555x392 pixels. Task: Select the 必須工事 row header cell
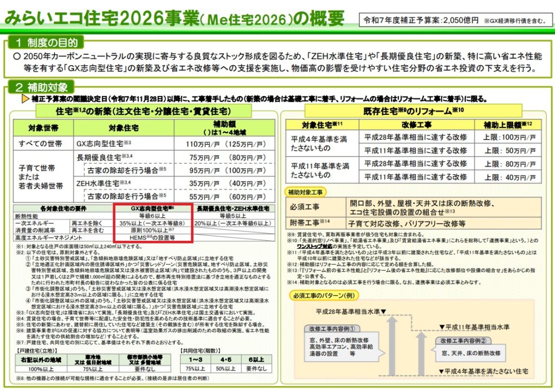pos(316,207)
